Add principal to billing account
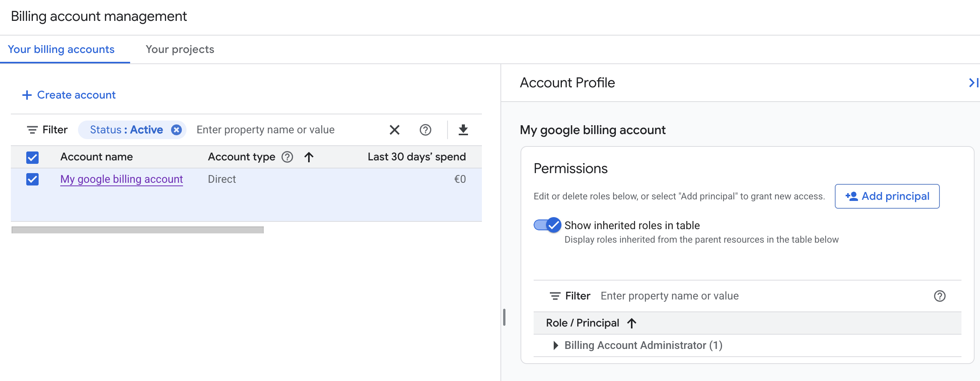This screenshot has height=381, width=980. pyautogui.click(x=887, y=196)
